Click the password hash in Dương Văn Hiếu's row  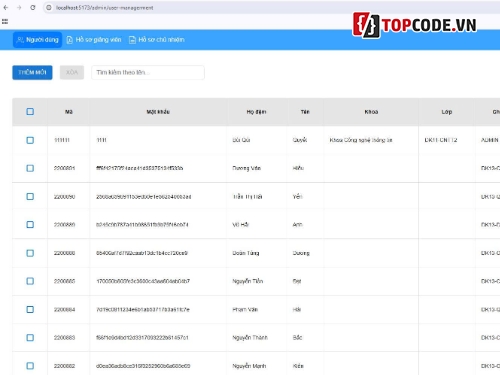[140, 168]
